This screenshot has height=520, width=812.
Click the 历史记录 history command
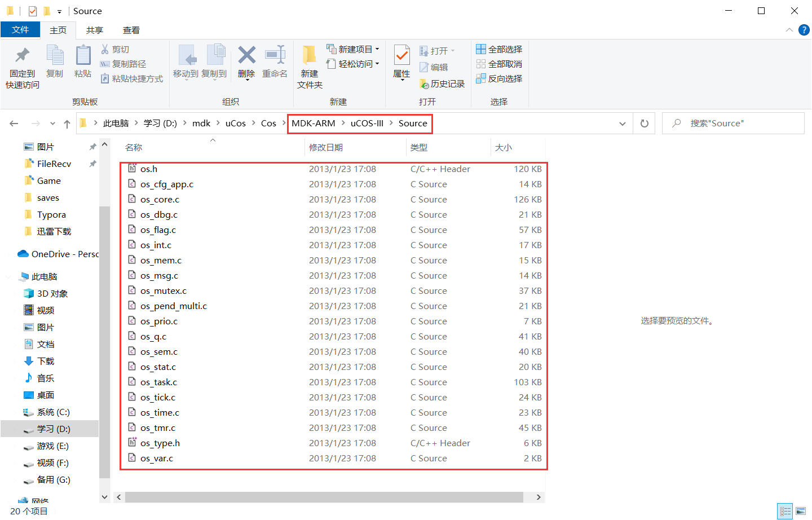click(443, 84)
